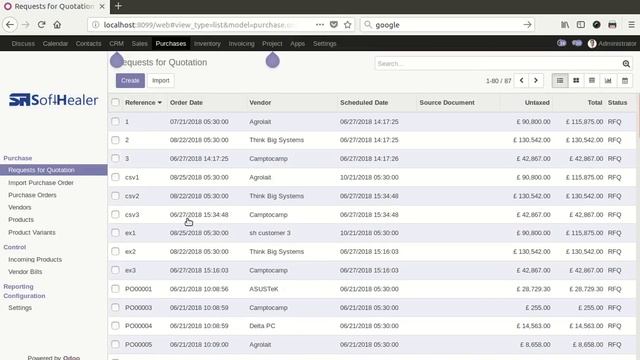The height and width of the screenshot is (360, 640).
Task: Click the search magnifier icon in Odoo
Action: coord(626,64)
